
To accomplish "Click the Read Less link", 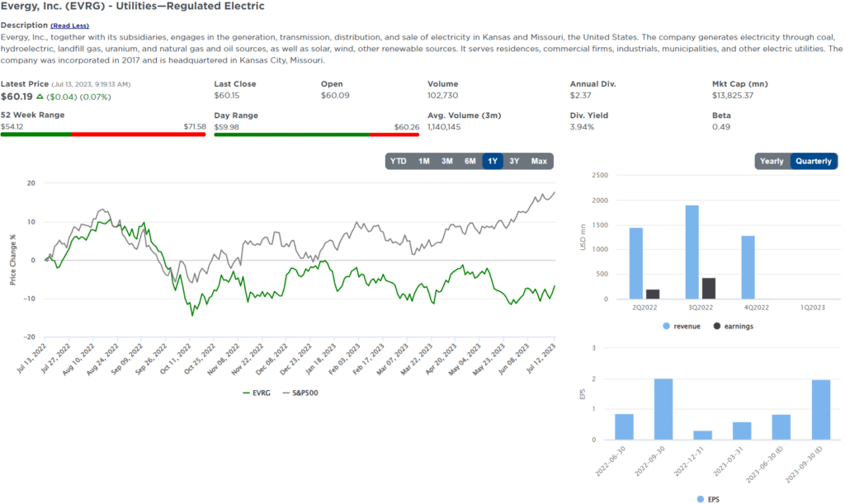I will coord(69,26).
